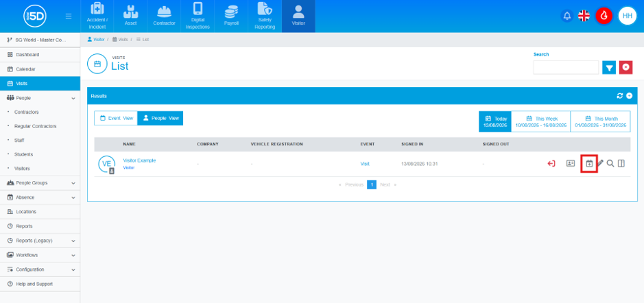The width and height of the screenshot is (644, 303).
Task: Select Visits in the sidebar
Action: [x=40, y=84]
